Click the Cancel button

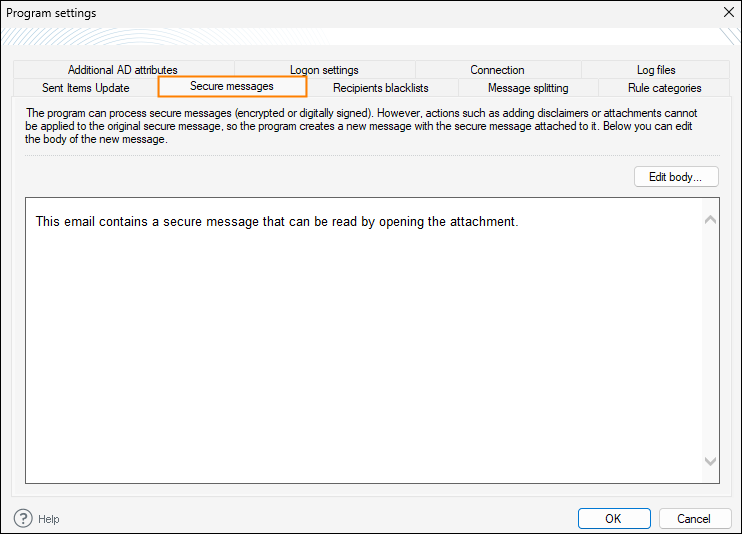coord(694,518)
